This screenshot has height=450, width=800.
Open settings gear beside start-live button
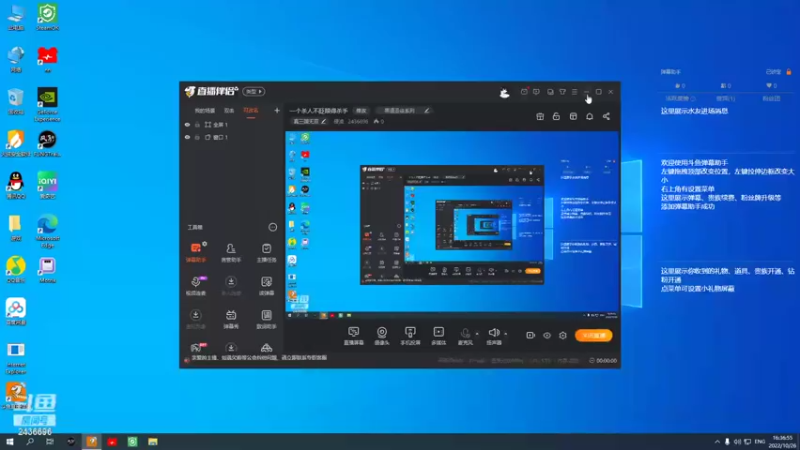tap(563, 335)
